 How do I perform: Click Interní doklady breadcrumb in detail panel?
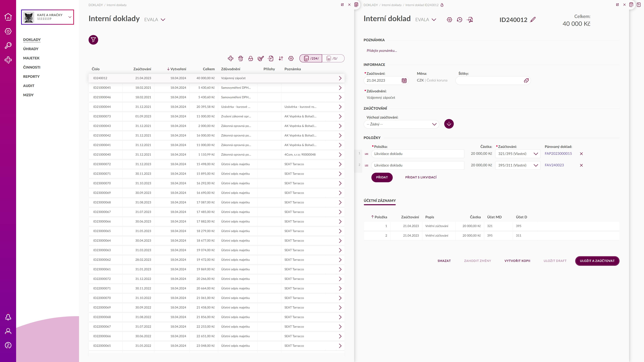point(392,5)
